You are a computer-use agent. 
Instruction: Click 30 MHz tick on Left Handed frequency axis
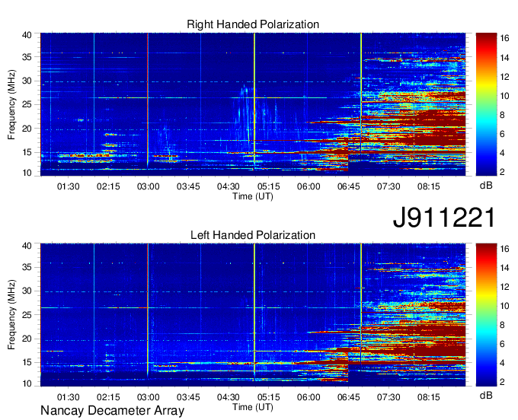click(x=27, y=291)
